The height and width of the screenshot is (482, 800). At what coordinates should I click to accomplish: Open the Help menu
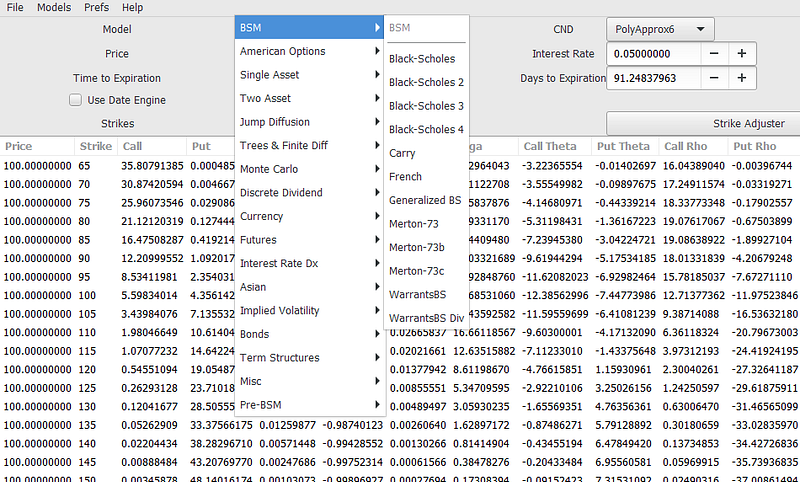133,8
